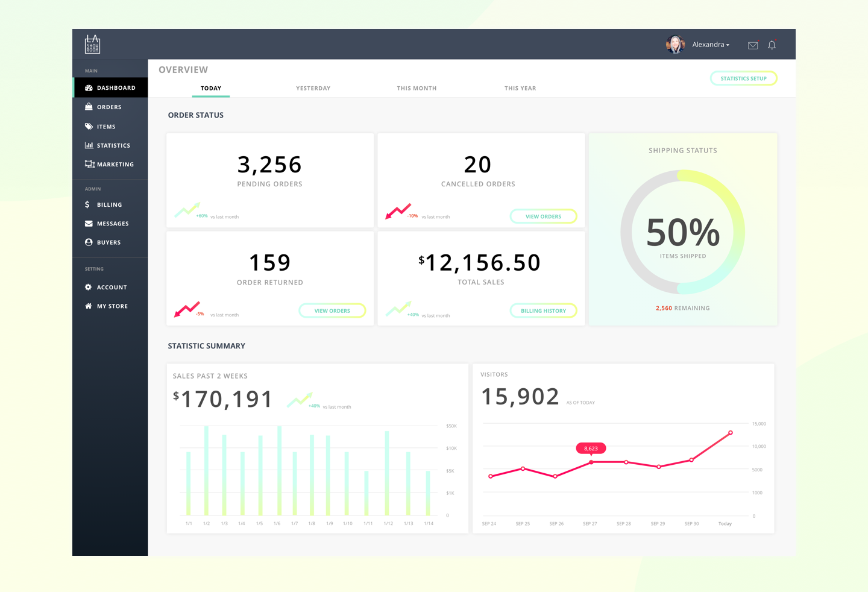Open notifications bell icon
868x592 pixels.
(x=772, y=45)
